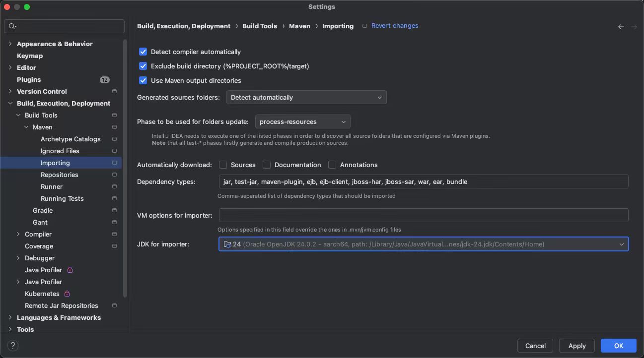This screenshot has width=644, height=358.
Task: Click the help question mark icon
Action: coord(13,346)
